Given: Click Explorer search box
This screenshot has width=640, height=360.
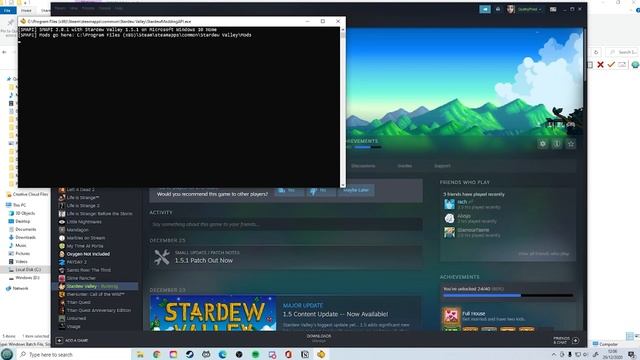Looking at the screenshot, I should point(622,52).
